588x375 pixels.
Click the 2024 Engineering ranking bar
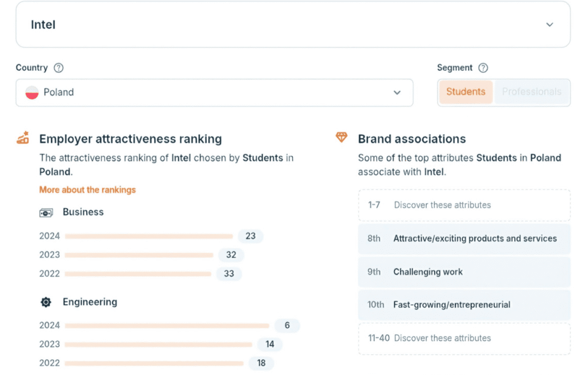click(167, 326)
